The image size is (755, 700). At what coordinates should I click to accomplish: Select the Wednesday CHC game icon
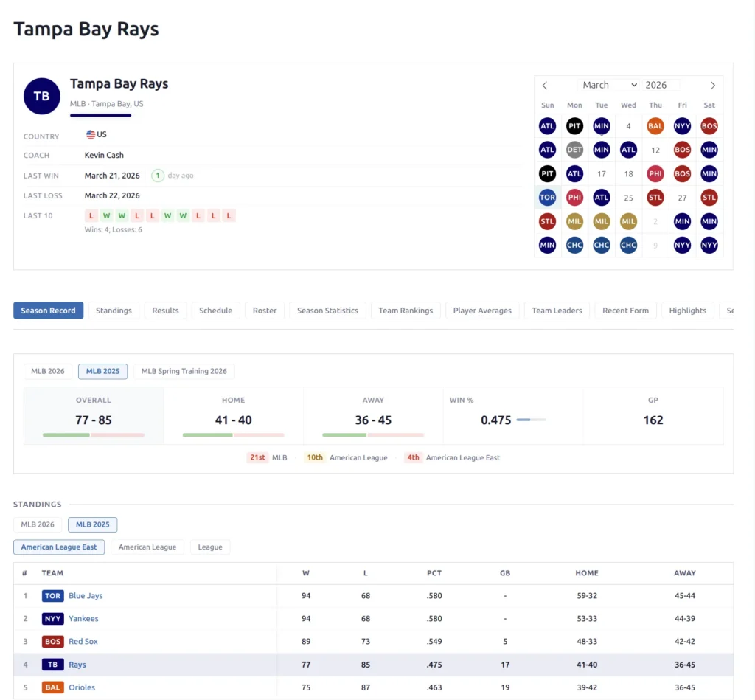(x=628, y=245)
